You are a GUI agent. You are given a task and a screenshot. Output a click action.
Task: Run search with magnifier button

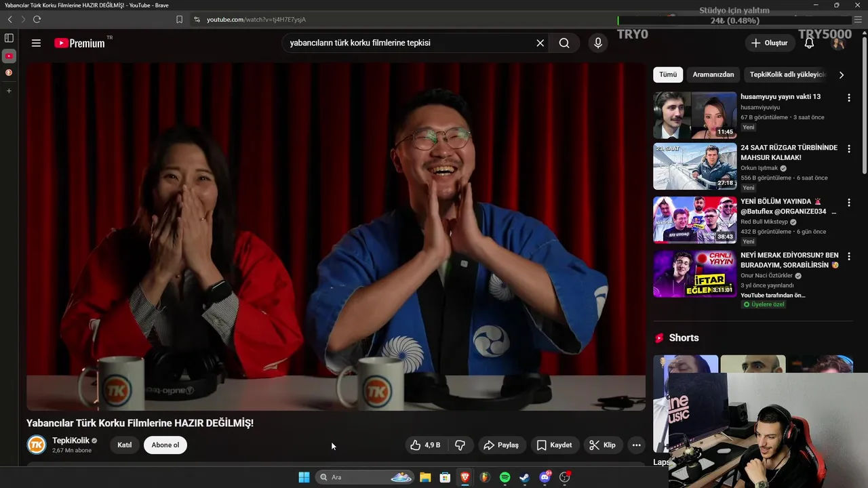564,43
